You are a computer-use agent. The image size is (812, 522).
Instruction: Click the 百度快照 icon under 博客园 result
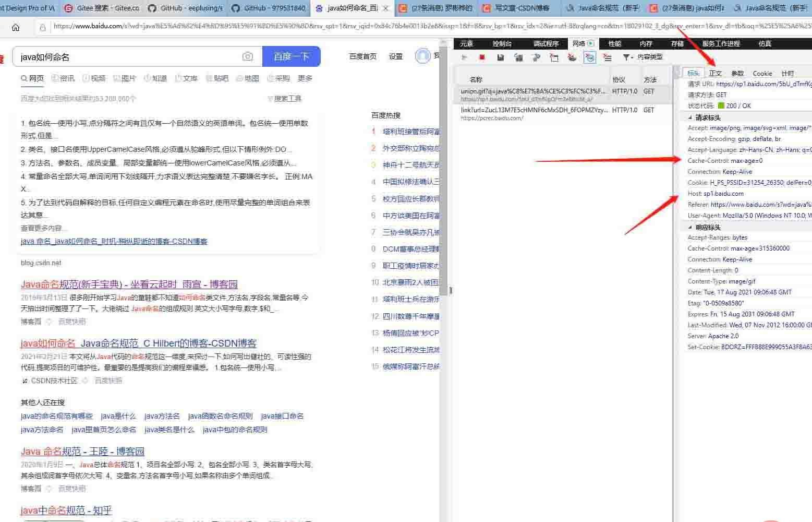tap(49, 322)
